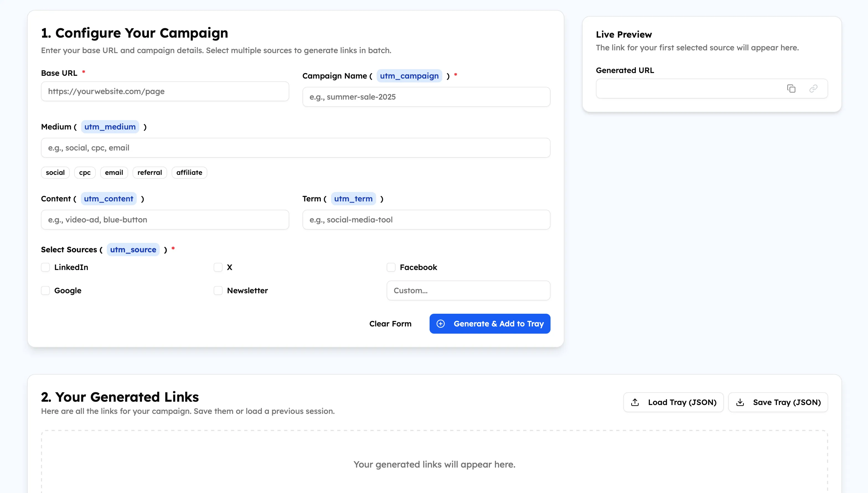Pick the affiliate medium chip
The width and height of the screenshot is (868, 493).
(189, 172)
